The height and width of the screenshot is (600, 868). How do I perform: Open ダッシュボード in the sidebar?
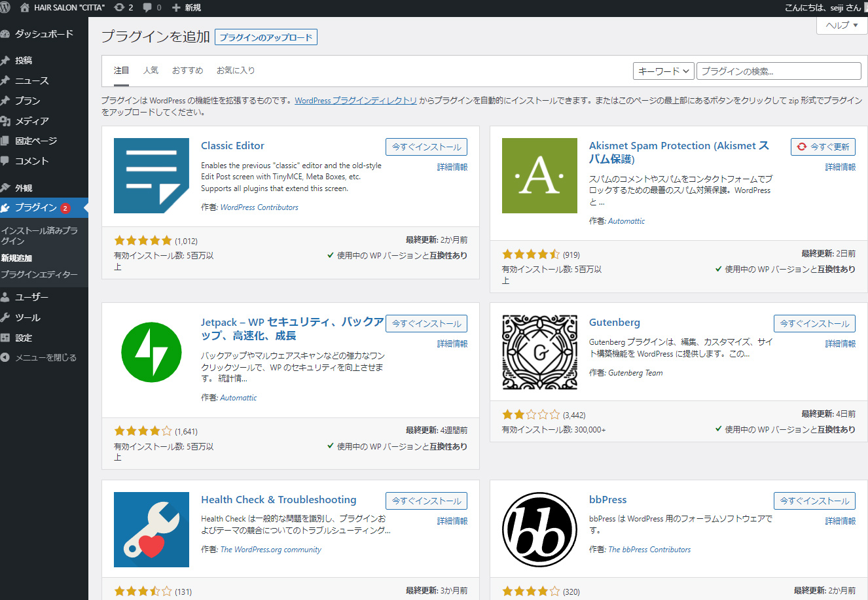click(x=44, y=34)
